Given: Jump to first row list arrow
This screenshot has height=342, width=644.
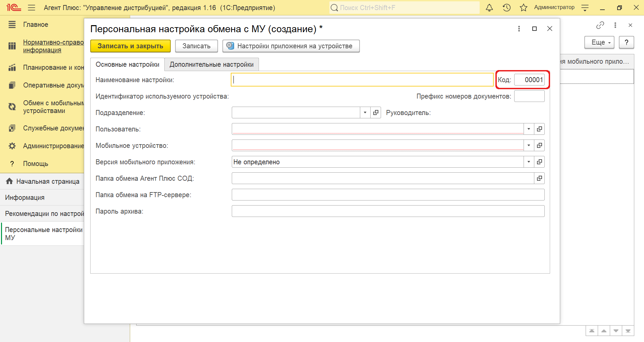Looking at the screenshot, I should click(592, 331).
